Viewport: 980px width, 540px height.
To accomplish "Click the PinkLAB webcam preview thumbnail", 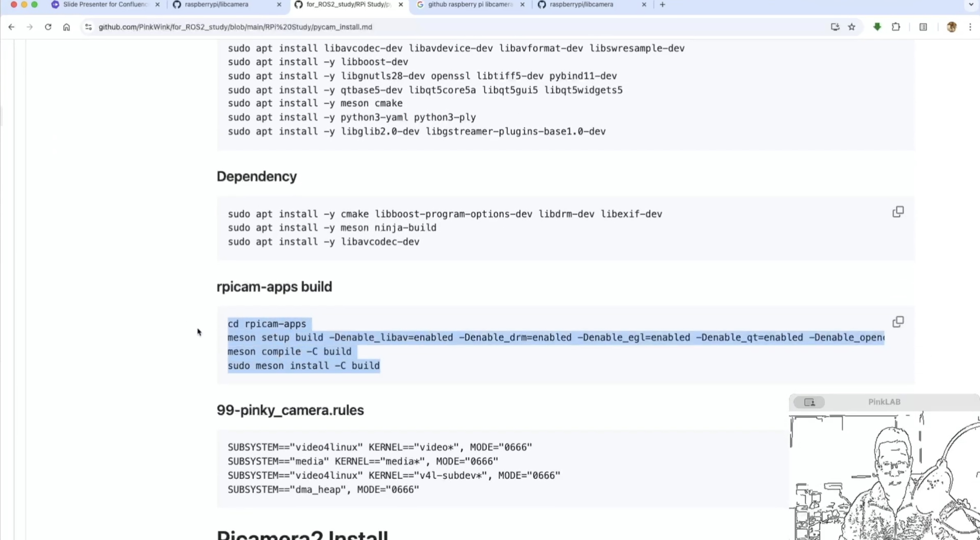I will point(884,476).
